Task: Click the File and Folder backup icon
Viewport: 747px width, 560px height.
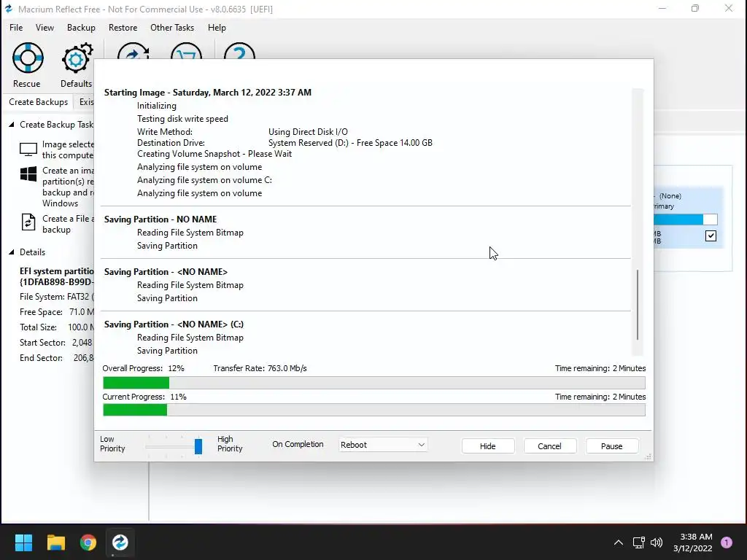Action: tap(28, 222)
